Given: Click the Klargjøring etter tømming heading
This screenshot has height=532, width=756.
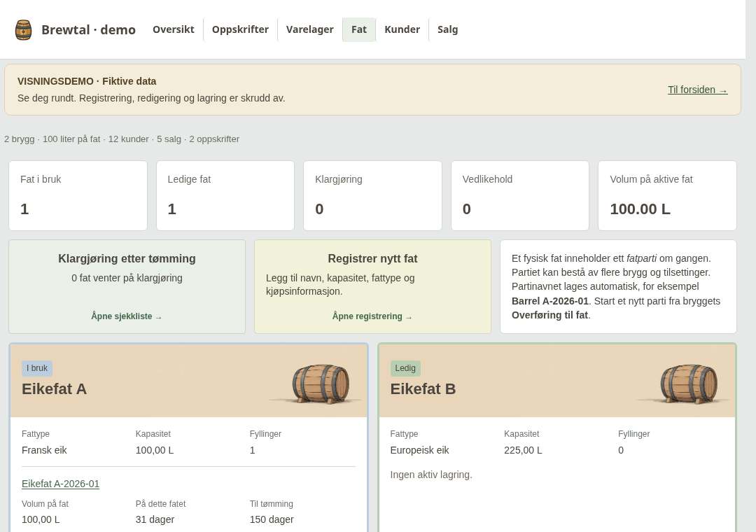Looking at the screenshot, I should (127, 258).
